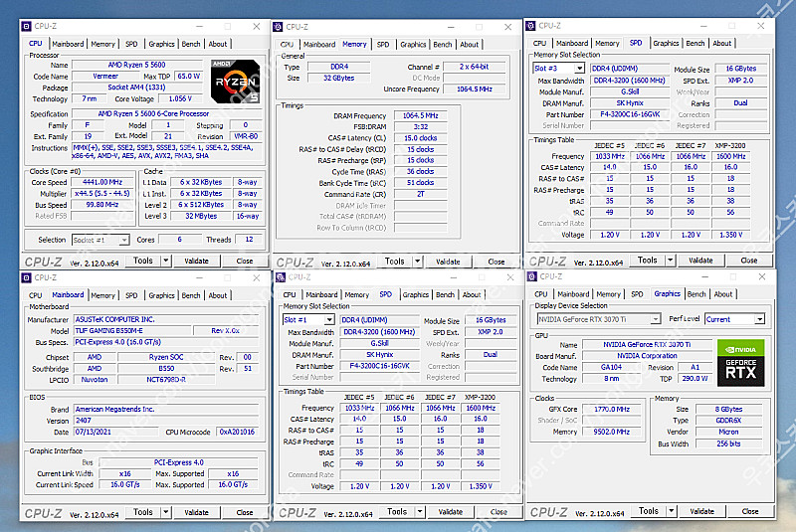Screen dimensions: 796x532
Task: Switch to Memory tab in Slot #1 SPD window
Action: pyautogui.click(x=357, y=294)
